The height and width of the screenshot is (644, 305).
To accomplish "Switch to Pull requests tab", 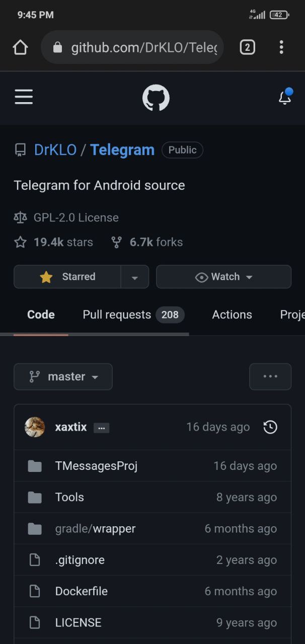I will pyautogui.click(x=133, y=315).
